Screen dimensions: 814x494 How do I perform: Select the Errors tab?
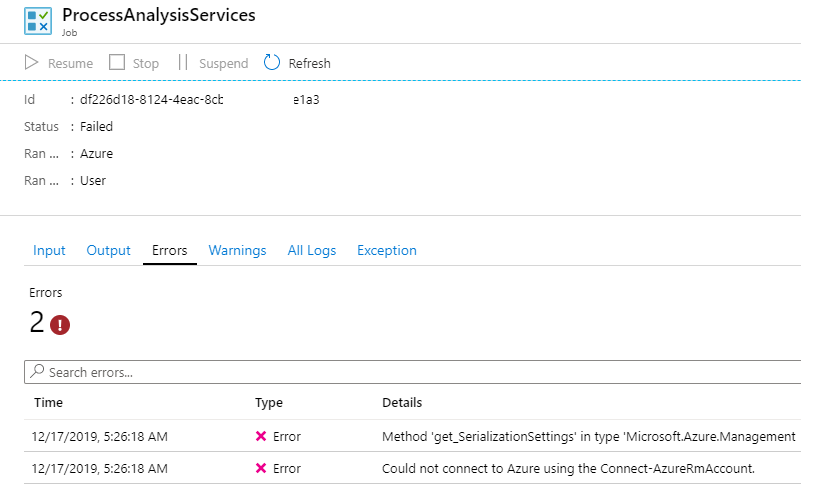pyautogui.click(x=170, y=250)
